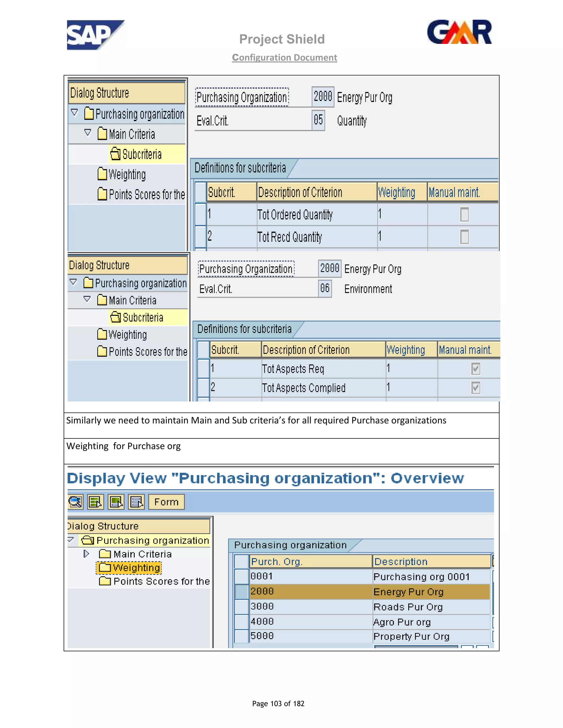This screenshot has width=563, height=728.
Task: Click the Display/Change glasses toolbar icon
Action: pyautogui.click(x=76, y=502)
